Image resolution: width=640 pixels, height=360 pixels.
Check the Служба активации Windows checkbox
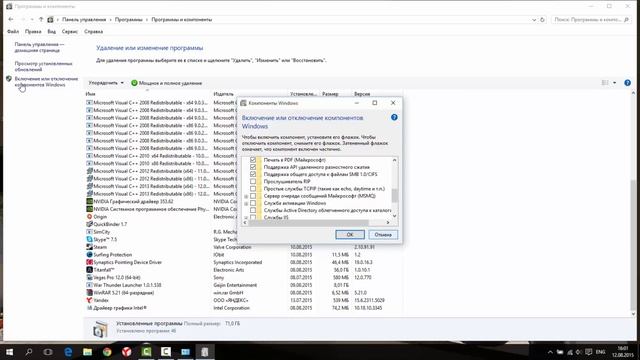click(x=253, y=203)
